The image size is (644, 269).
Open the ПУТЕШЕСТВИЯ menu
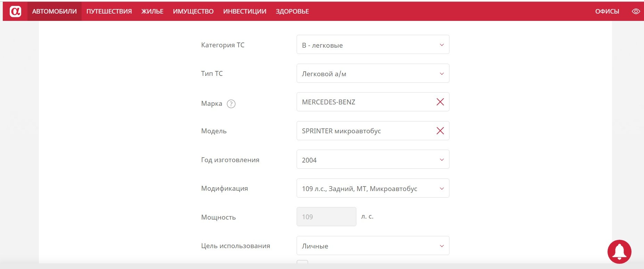coord(109,11)
